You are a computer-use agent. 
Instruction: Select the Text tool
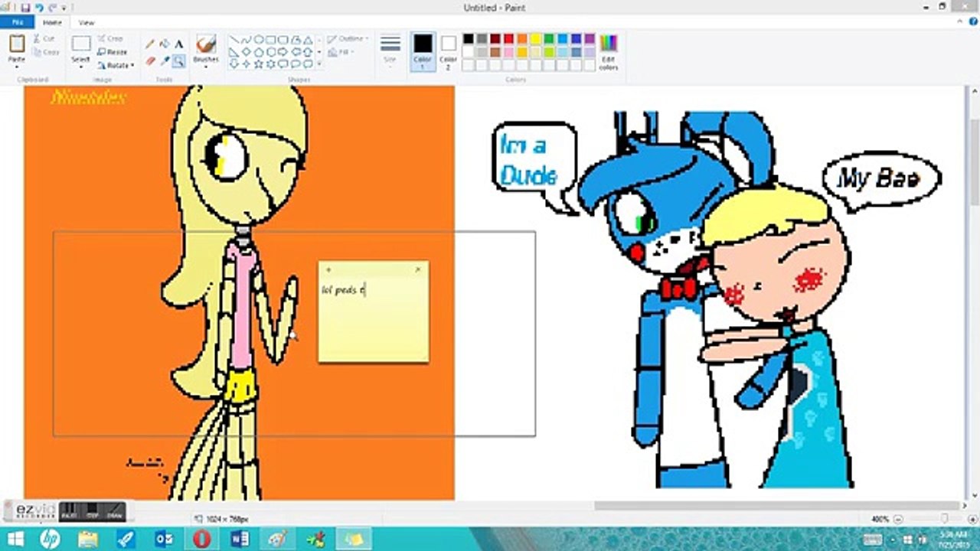point(178,44)
